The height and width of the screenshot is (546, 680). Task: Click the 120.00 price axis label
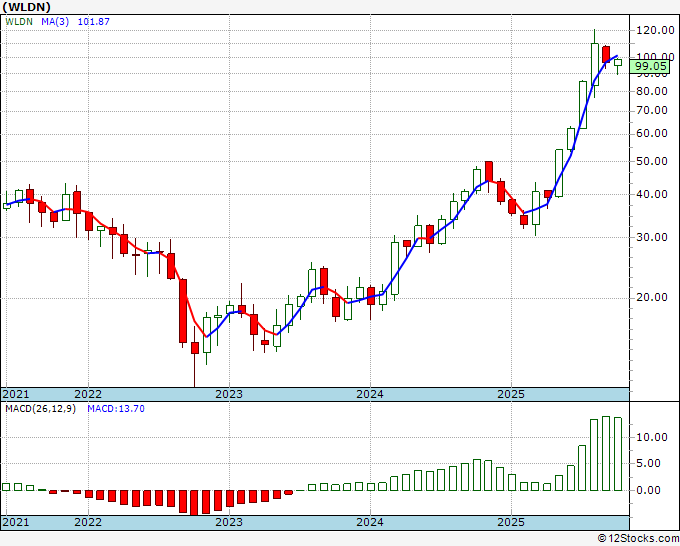(x=655, y=30)
